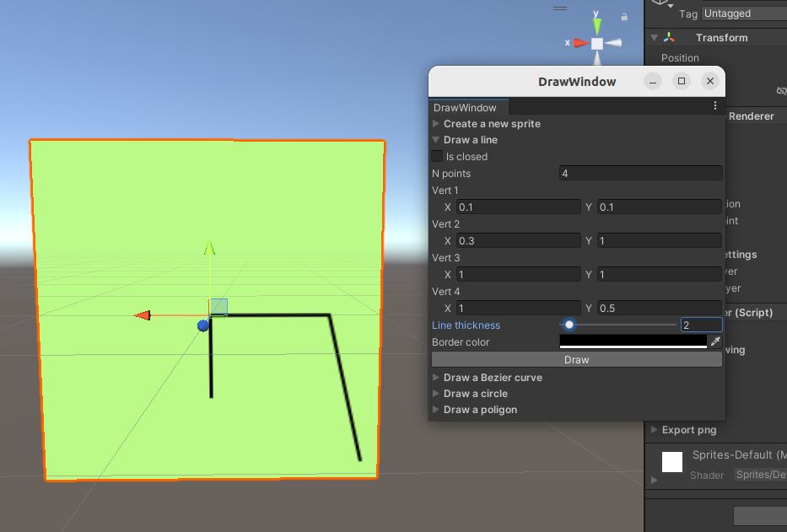Screen dimensions: 787x532
Task: Click the Transform component icon
Action: tap(669, 38)
